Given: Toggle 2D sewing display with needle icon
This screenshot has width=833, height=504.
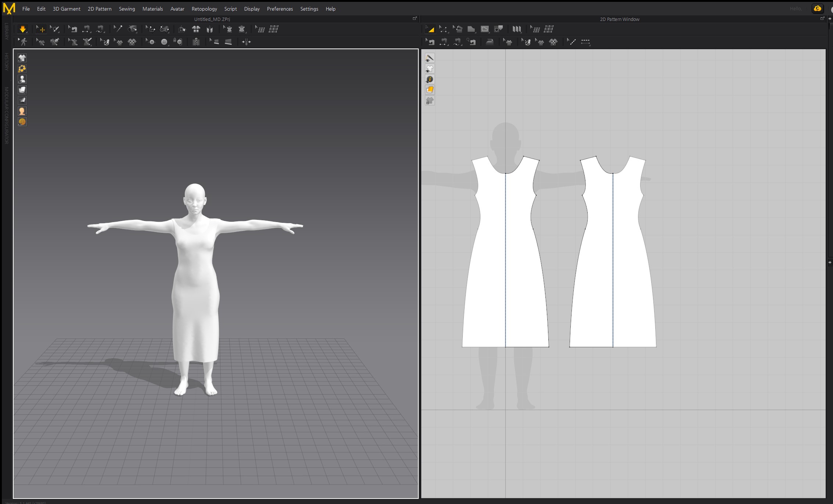Looking at the screenshot, I should pyautogui.click(x=430, y=58).
